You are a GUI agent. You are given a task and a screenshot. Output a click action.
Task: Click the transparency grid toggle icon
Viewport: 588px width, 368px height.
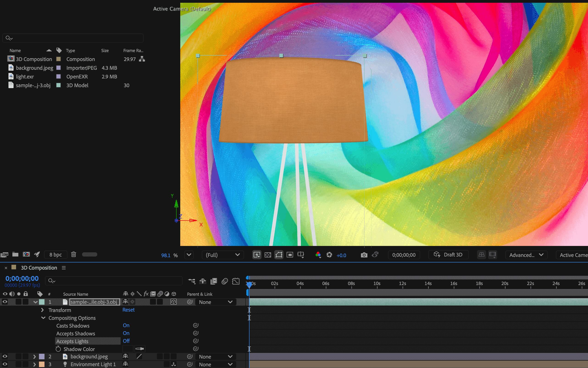(x=267, y=254)
